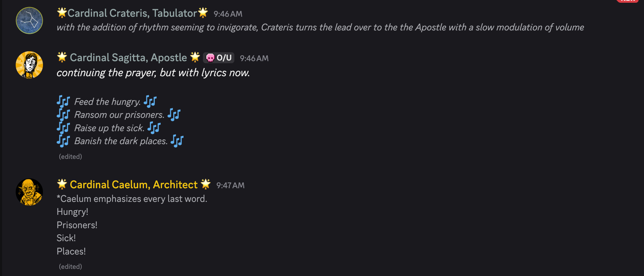The height and width of the screenshot is (276, 644).
Task: Click the star emoji before Cardinal Crateris's name
Action: point(62,13)
